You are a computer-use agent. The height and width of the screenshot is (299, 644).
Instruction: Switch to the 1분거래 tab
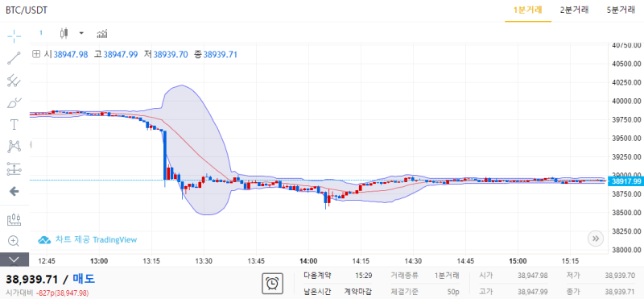(528, 10)
